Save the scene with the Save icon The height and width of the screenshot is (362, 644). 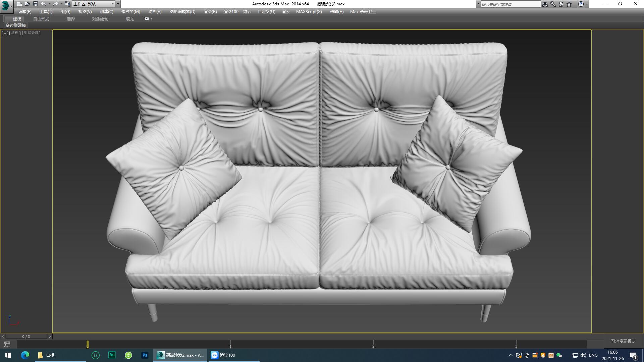tap(35, 4)
